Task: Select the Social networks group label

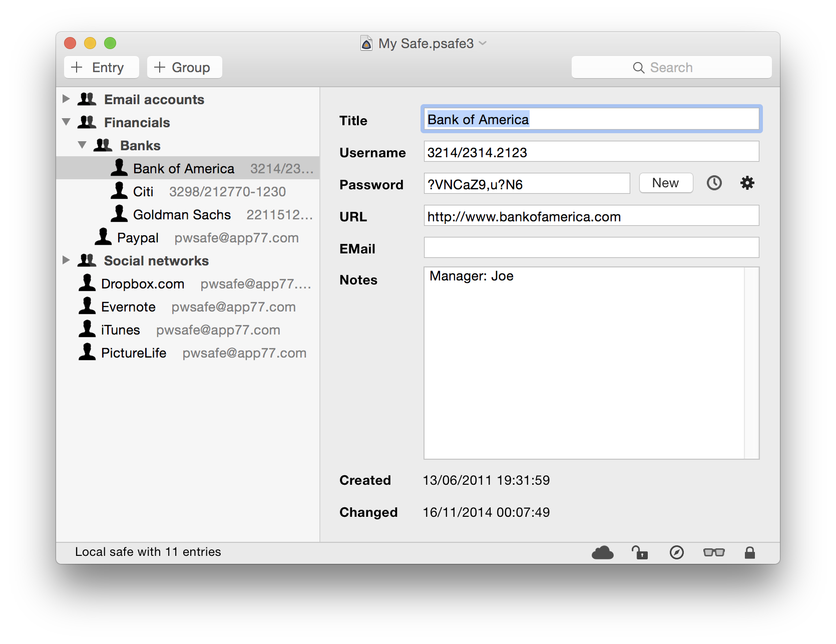Action: 156,261
